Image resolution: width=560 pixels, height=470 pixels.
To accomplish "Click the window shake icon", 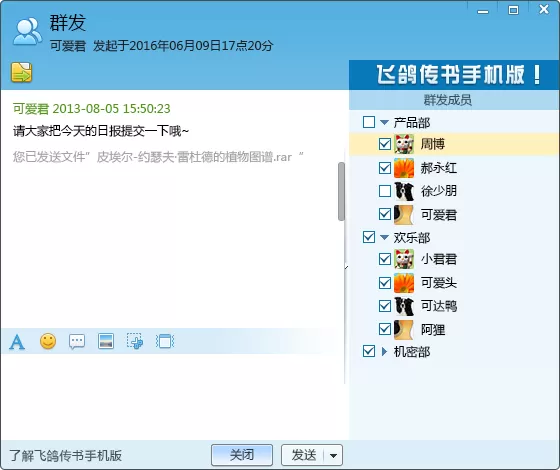I will tap(165, 341).
